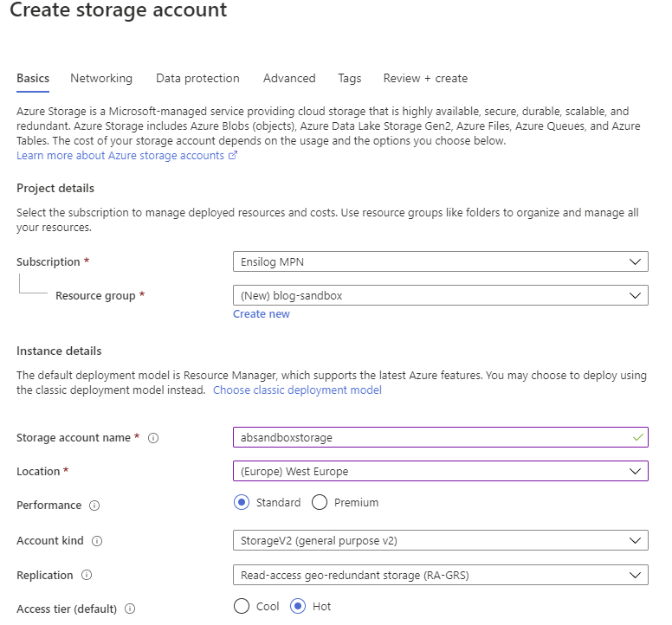This screenshot has width=672, height=625.
Task: Expand the Replication dropdown
Action: (x=441, y=575)
